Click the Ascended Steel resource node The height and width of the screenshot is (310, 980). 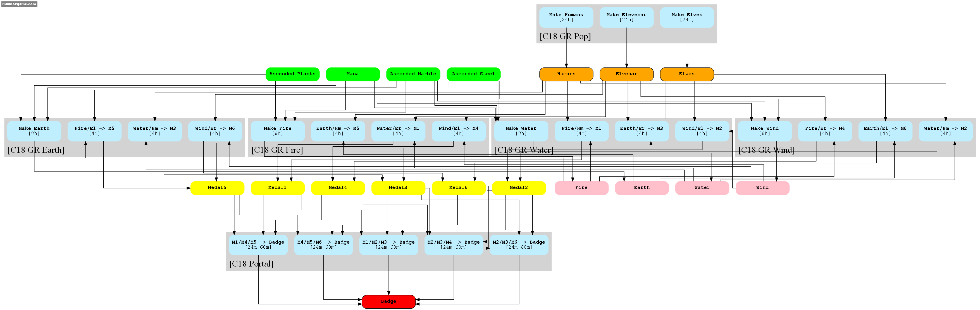[x=473, y=73]
